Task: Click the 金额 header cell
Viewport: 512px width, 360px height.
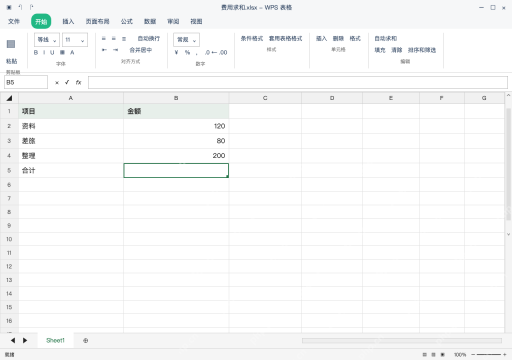Action: [x=176, y=111]
